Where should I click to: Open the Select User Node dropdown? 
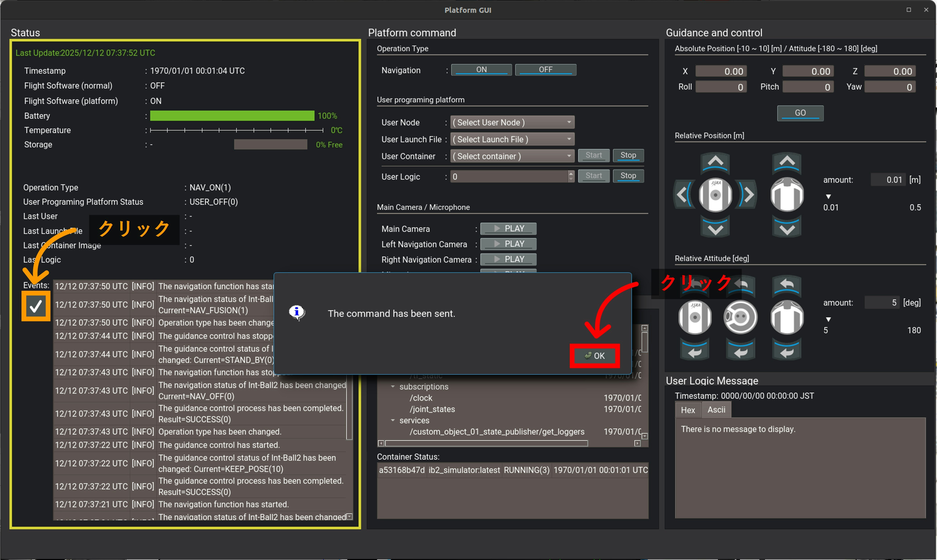click(512, 122)
